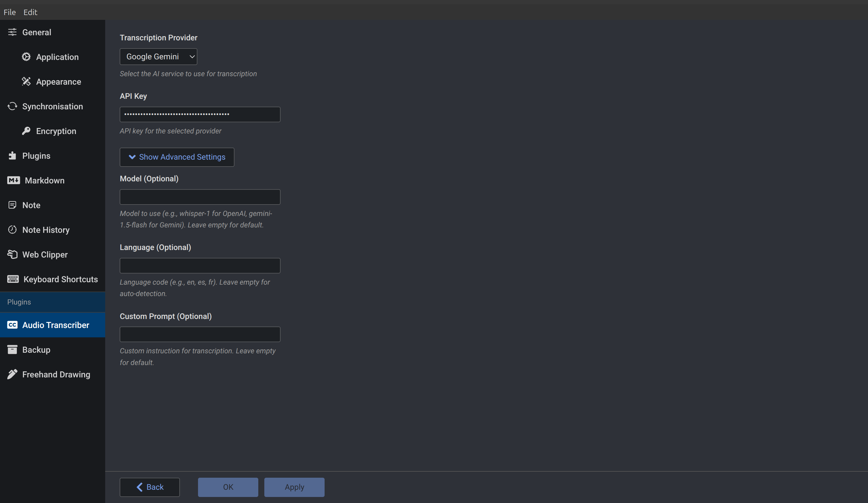Select the Audio Transcriber CC icon
Viewport: 868px width, 503px height.
tap(12, 325)
